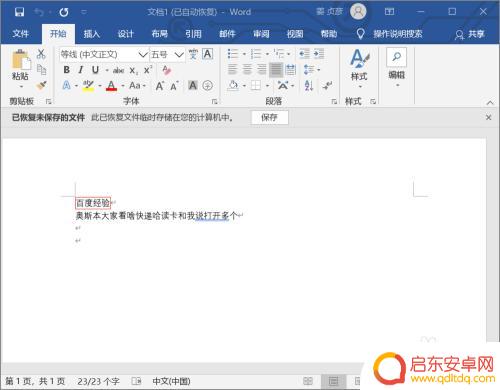
Task: Toggle Underline formatting
Action: click(x=95, y=70)
